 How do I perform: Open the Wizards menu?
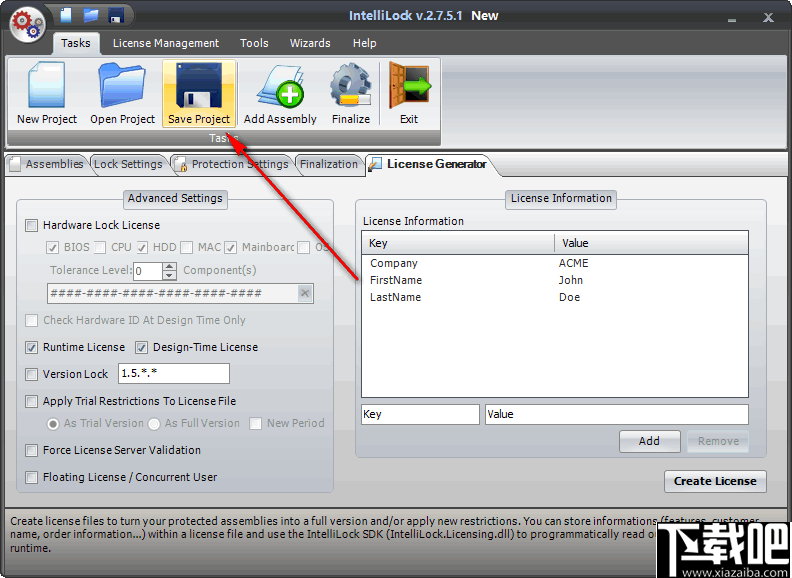(310, 43)
